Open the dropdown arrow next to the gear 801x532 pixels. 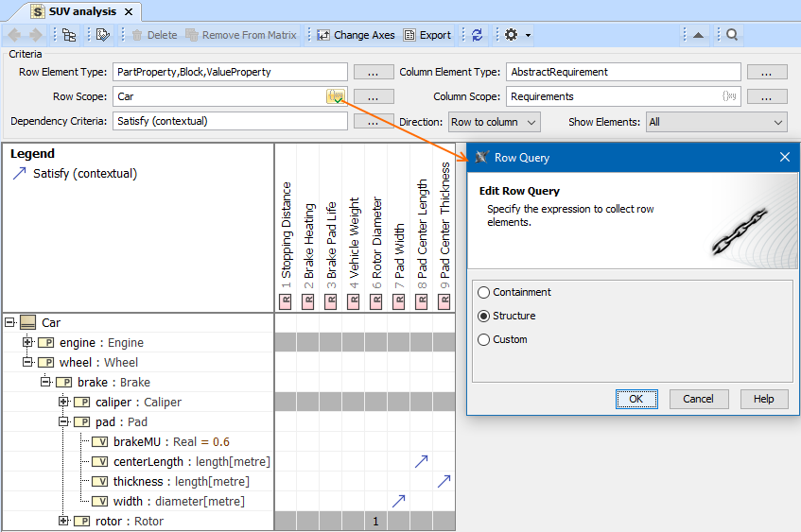point(529,35)
